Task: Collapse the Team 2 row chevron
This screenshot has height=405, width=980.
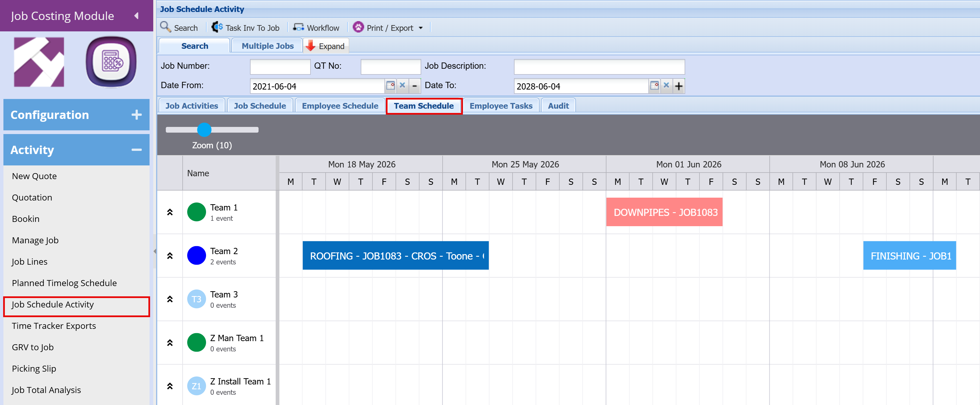Action: tap(170, 256)
